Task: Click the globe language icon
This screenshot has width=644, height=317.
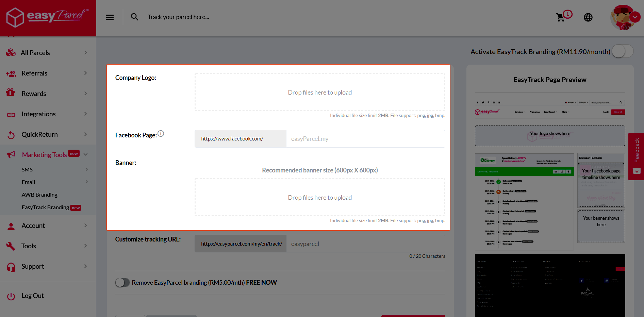Action: point(588,17)
